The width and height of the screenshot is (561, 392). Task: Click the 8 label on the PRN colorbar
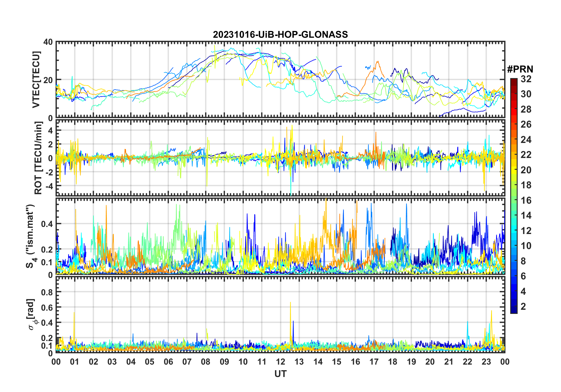[x=523, y=261]
